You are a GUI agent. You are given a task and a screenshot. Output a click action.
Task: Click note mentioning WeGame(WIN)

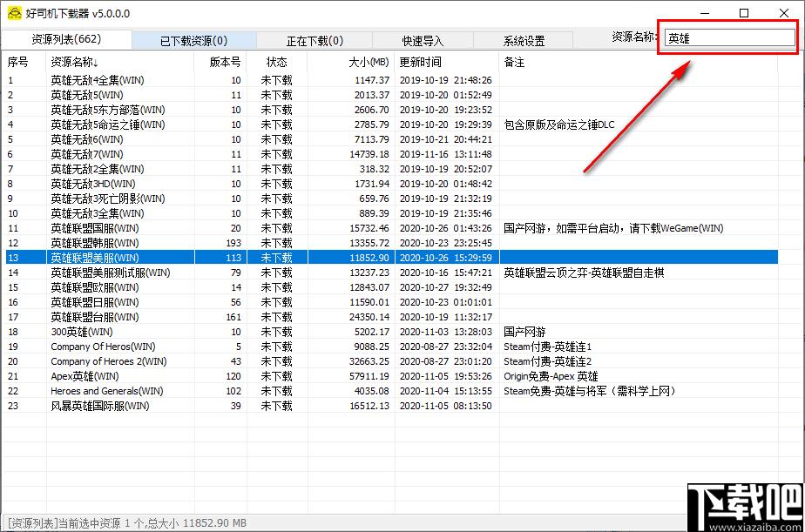(613, 228)
